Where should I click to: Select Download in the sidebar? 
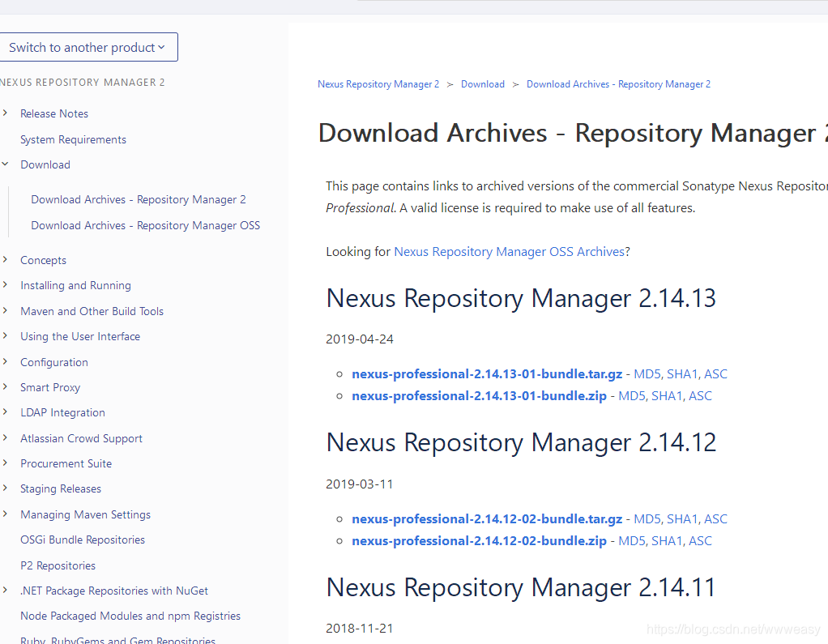click(x=45, y=164)
